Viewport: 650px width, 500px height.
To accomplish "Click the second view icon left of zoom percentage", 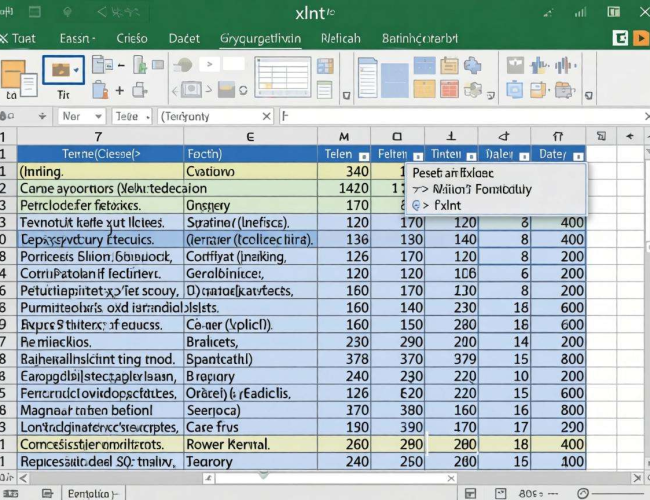I will (x=500, y=493).
